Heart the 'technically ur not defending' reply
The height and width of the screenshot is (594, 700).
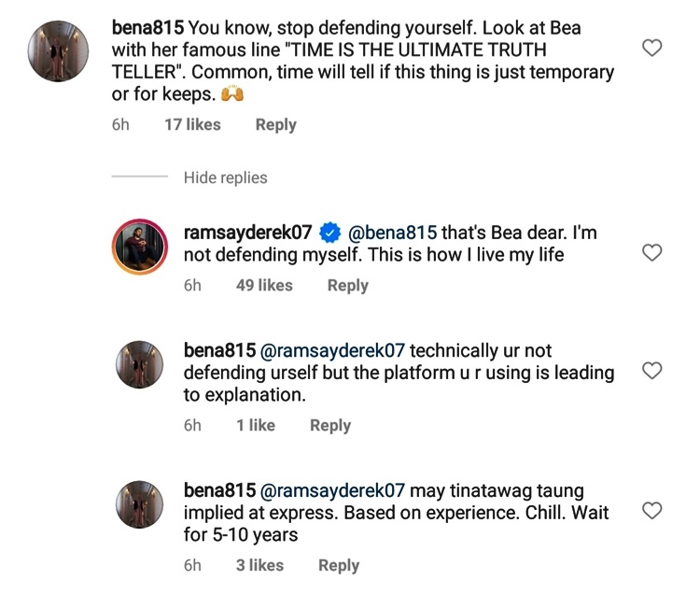click(652, 372)
